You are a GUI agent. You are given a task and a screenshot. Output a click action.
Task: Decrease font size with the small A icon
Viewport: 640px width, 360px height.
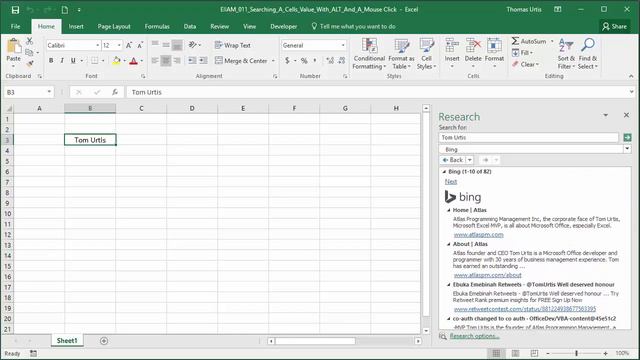point(140,45)
